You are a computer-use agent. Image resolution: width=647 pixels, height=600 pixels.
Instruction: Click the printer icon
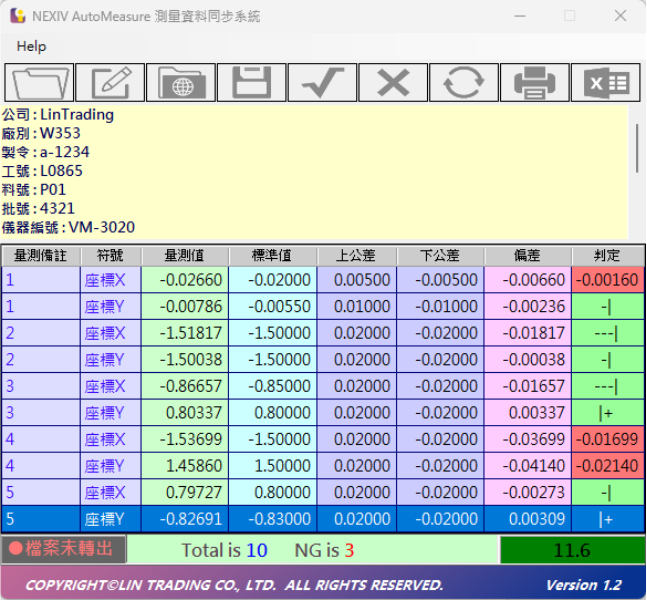pyautogui.click(x=534, y=83)
